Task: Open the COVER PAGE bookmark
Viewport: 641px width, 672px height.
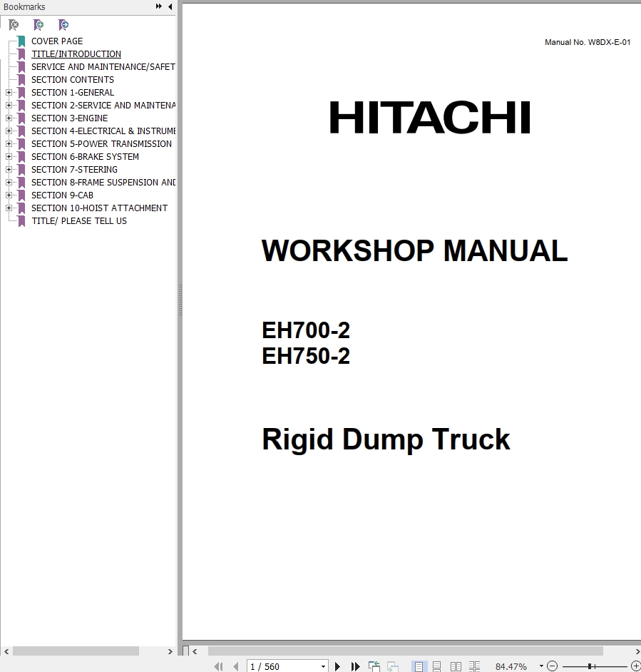Action: 57,41
